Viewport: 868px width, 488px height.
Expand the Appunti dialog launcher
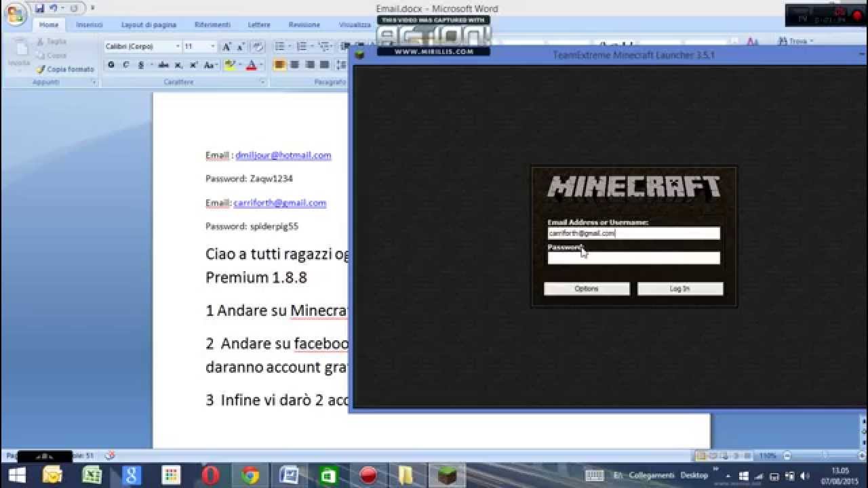tap(94, 82)
